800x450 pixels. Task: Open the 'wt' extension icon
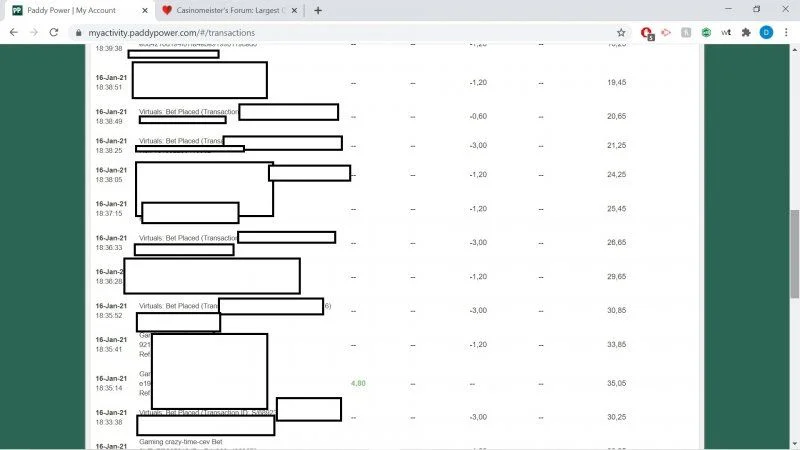(x=726, y=33)
